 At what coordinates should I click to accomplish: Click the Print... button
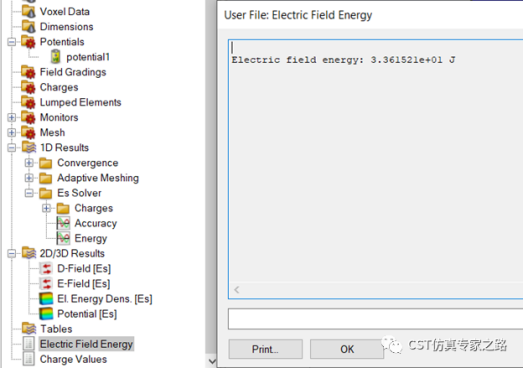coord(266,349)
